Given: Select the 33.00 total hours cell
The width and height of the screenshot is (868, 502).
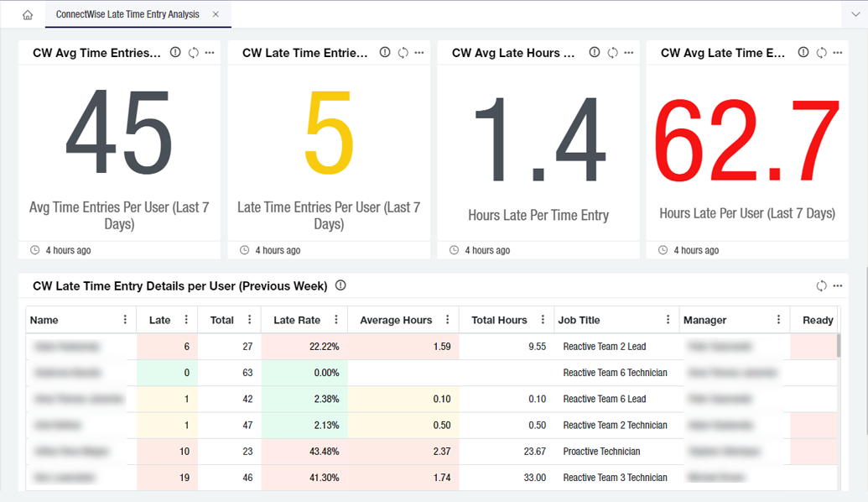Looking at the screenshot, I should pyautogui.click(x=507, y=477).
